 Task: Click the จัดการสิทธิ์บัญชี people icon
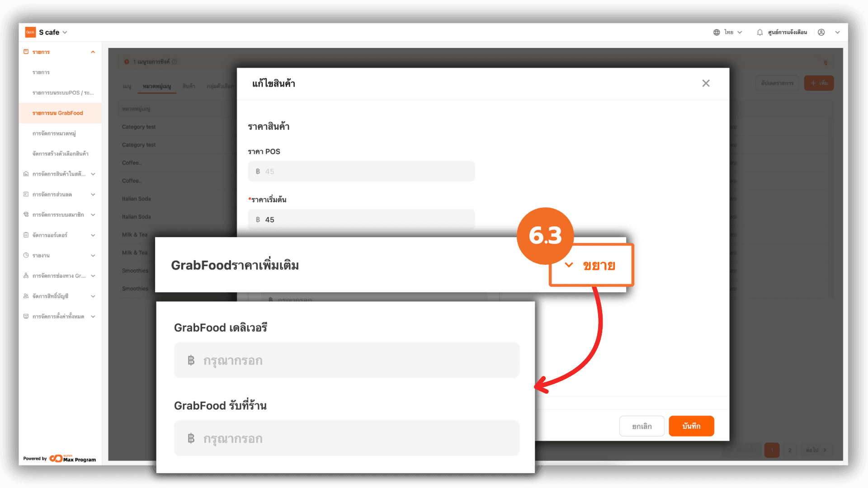coord(26,296)
